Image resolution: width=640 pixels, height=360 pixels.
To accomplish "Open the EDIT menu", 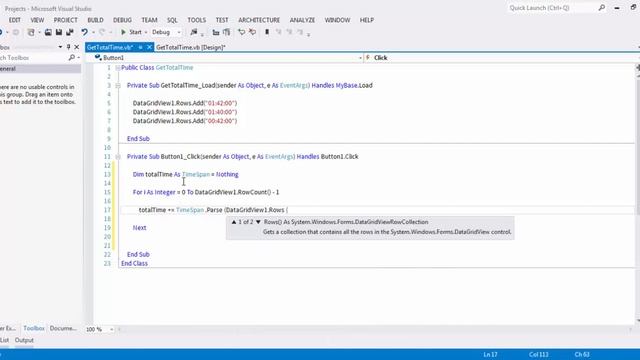I will [15, 20].
